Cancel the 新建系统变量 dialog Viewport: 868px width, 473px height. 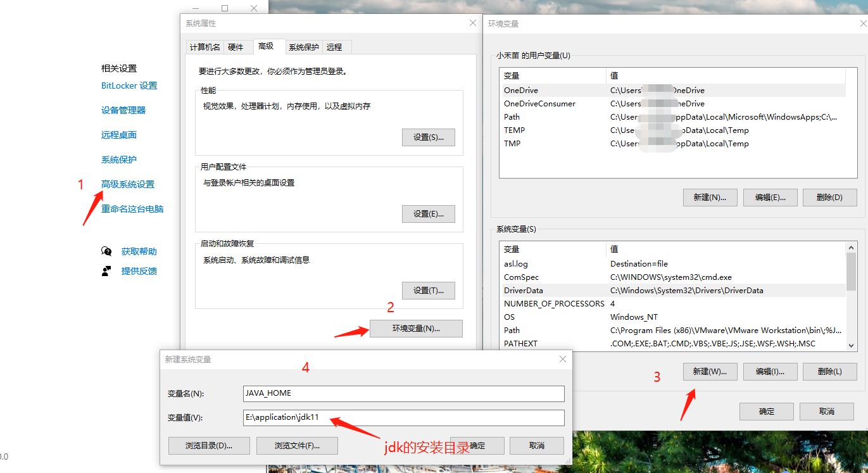[537, 445]
